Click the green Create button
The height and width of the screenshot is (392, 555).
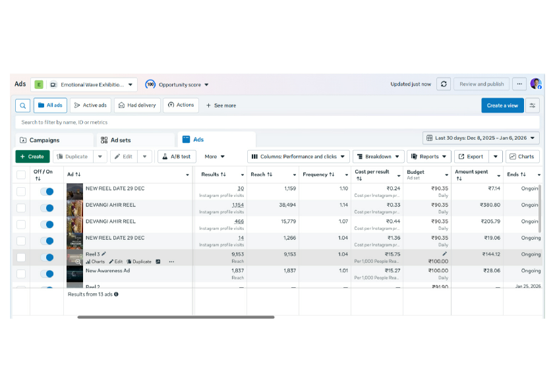point(32,156)
